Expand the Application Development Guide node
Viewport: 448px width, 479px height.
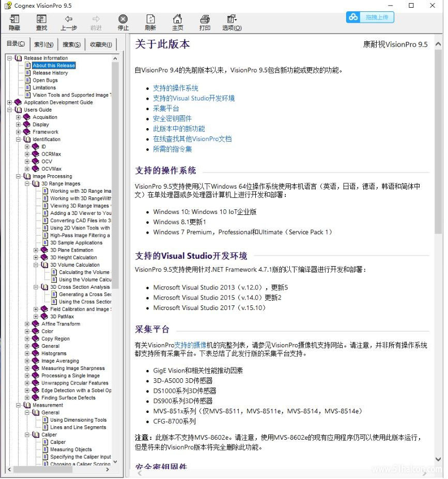[x=9, y=102]
